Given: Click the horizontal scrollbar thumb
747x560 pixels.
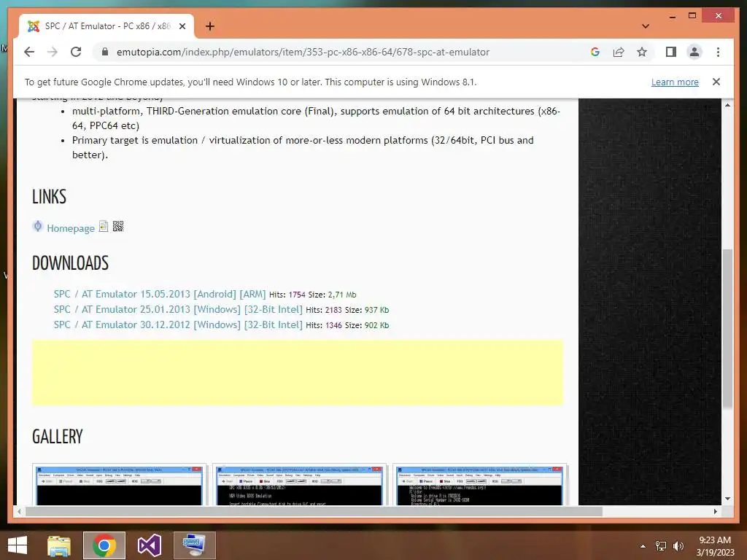Looking at the screenshot, I should 314,511.
